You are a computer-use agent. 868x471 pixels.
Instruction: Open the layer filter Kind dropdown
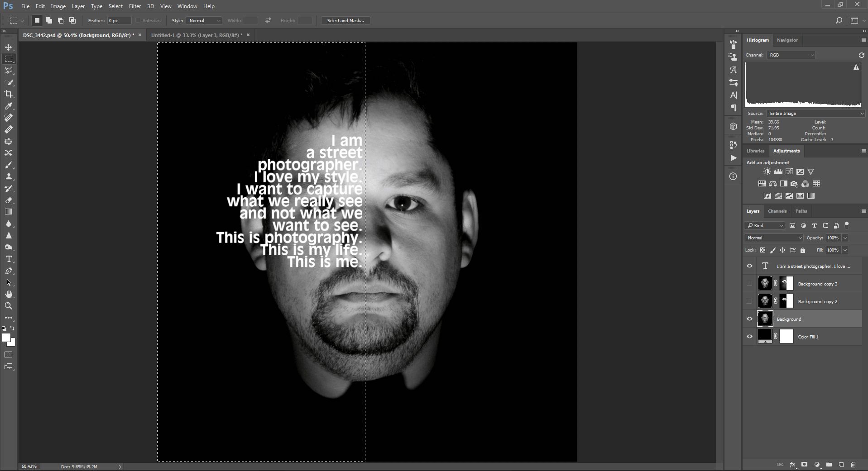pyautogui.click(x=764, y=225)
